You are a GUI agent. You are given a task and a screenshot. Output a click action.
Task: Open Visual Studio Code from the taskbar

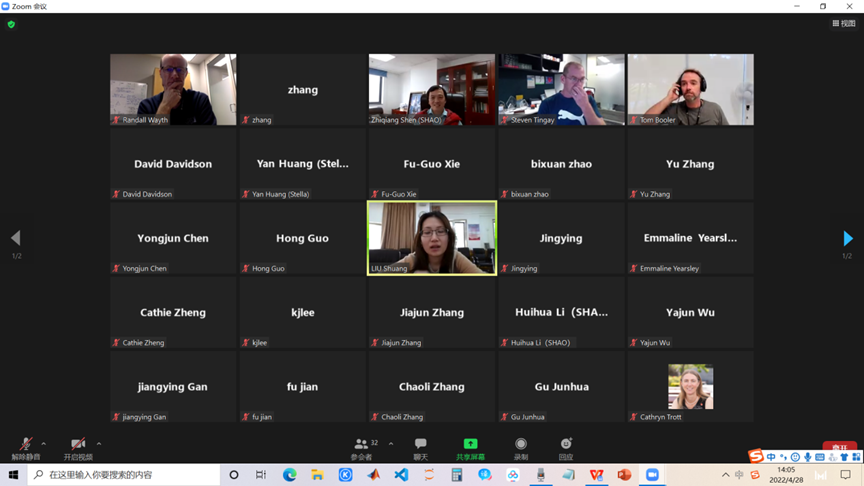[401, 475]
